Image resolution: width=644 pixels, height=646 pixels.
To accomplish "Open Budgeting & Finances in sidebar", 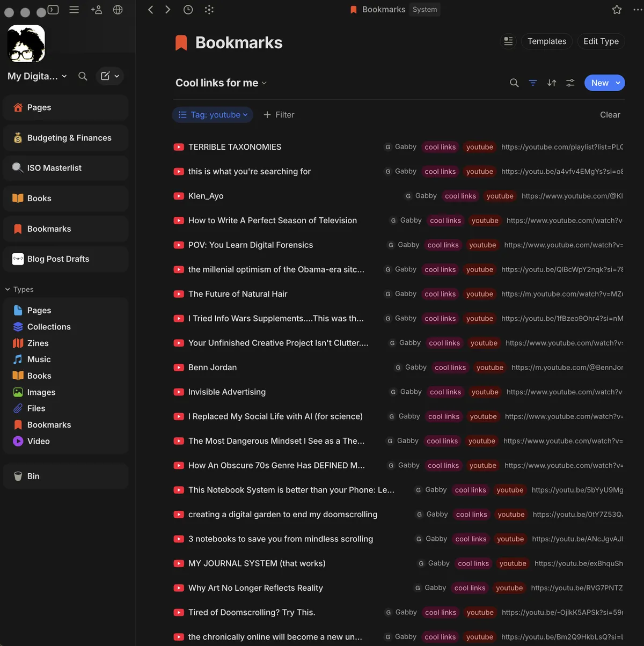I will [x=65, y=138].
